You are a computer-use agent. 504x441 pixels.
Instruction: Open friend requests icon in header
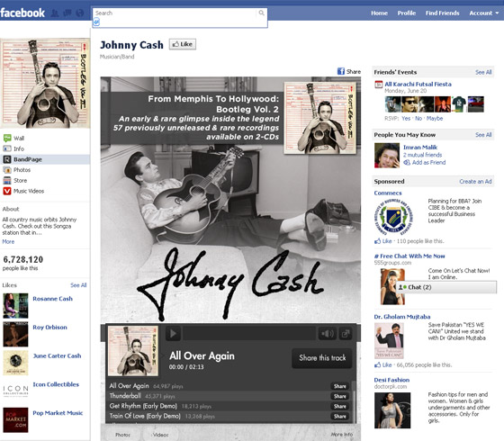click(x=55, y=13)
